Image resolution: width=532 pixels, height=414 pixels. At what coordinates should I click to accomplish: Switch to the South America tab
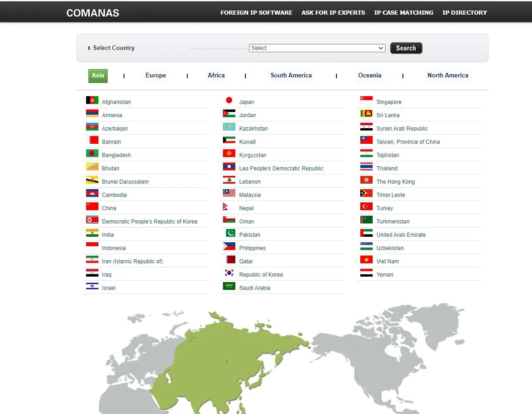coord(291,75)
